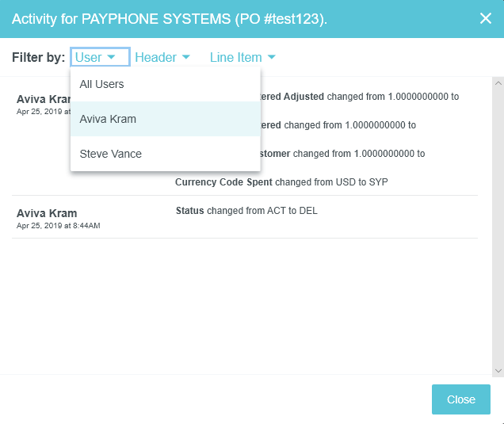This screenshot has width=504, height=424.
Task: Open the Header filter dropdown
Action: coord(155,57)
